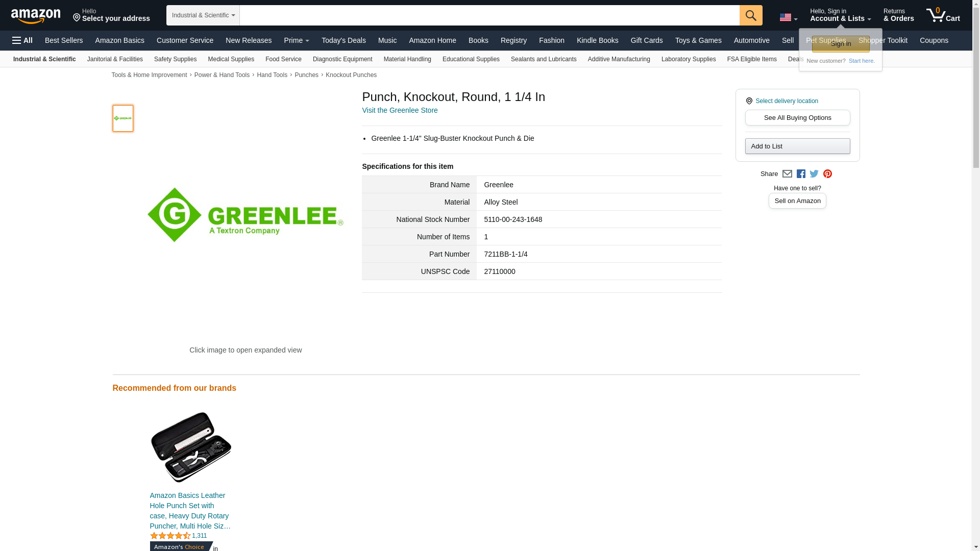Open the Amazon logo home link
This screenshot has height=551, width=980.
[x=36, y=16]
